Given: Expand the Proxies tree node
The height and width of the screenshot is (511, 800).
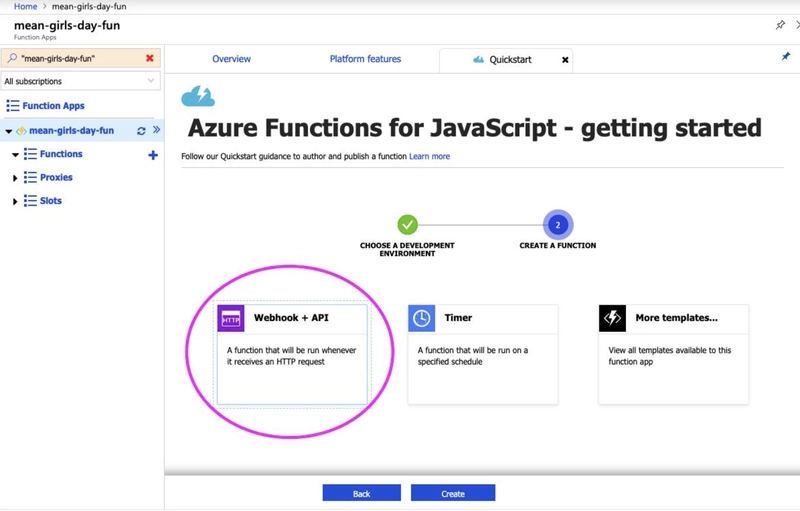Looking at the screenshot, I should point(15,178).
